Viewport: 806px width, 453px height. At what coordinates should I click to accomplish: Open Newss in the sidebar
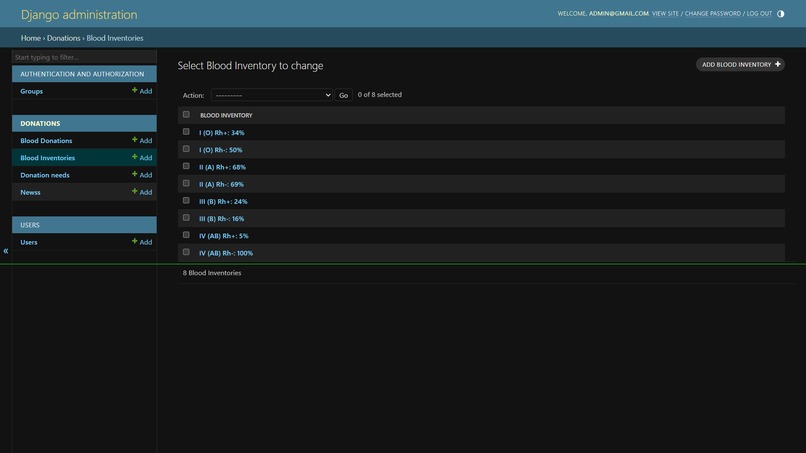pyautogui.click(x=30, y=192)
